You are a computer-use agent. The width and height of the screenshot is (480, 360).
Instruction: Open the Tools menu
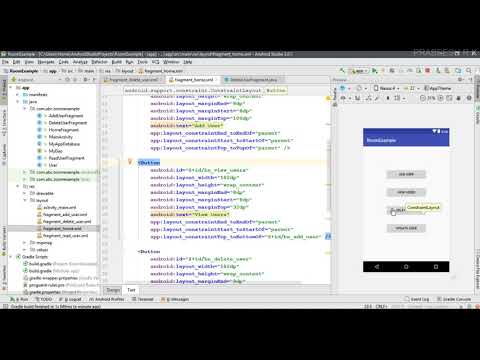tap(142, 62)
